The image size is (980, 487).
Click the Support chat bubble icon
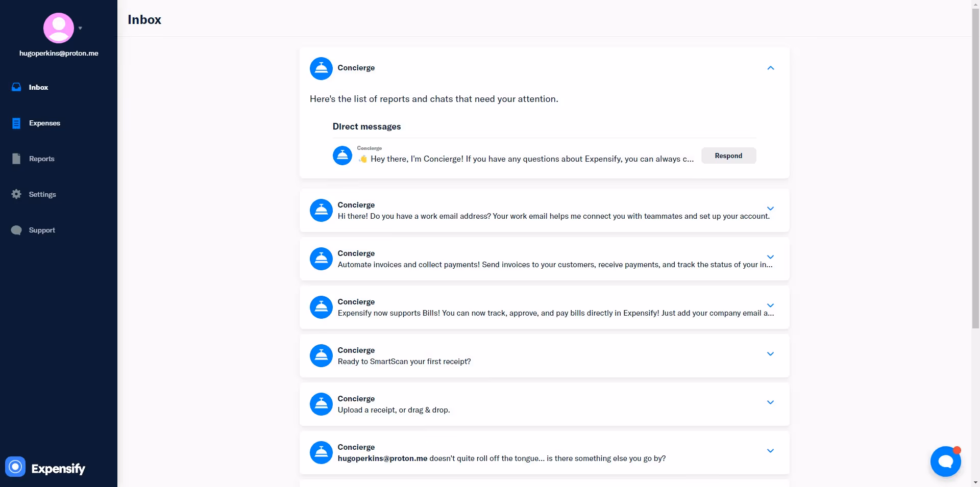pos(16,230)
